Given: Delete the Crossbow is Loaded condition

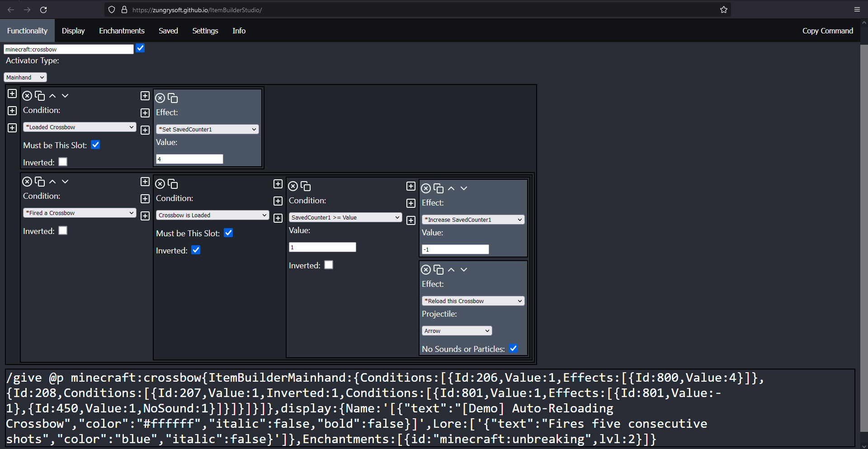Looking at the screenshot, I should tap(160, 184).
